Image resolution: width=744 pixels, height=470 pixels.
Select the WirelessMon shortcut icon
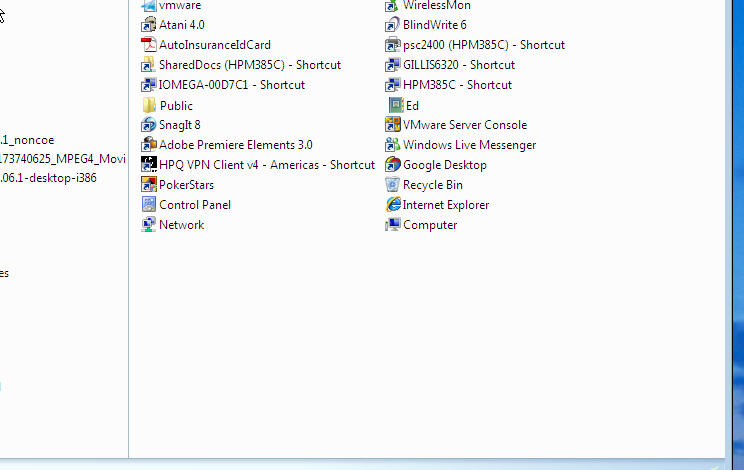click(x=392, y=6)
